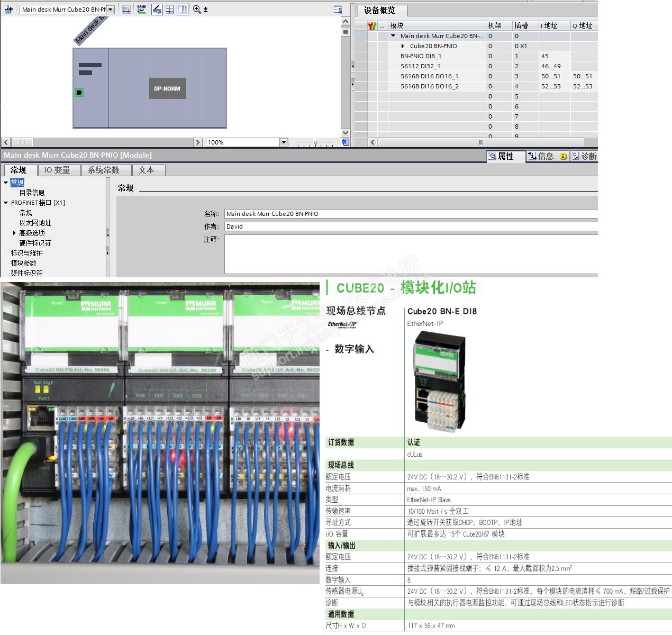672x635 pixels.
Task: Click the 注释 comment text area
Action: [x=411, y=254]
